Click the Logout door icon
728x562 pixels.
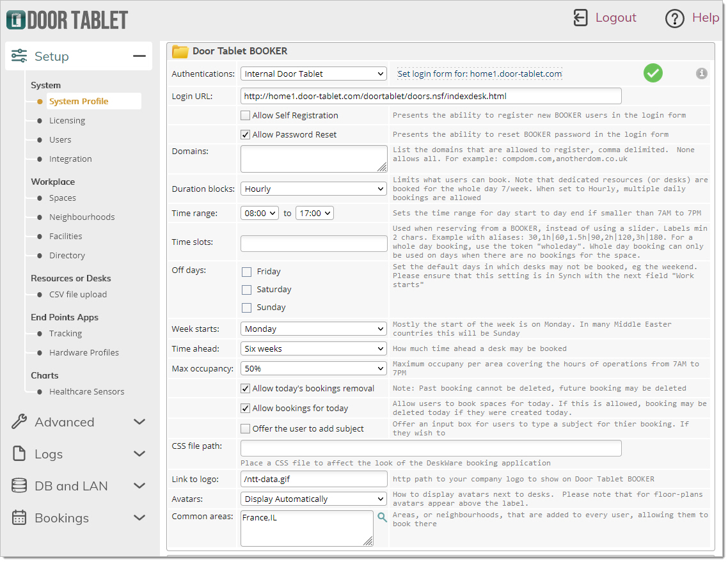tap(580, 18)
